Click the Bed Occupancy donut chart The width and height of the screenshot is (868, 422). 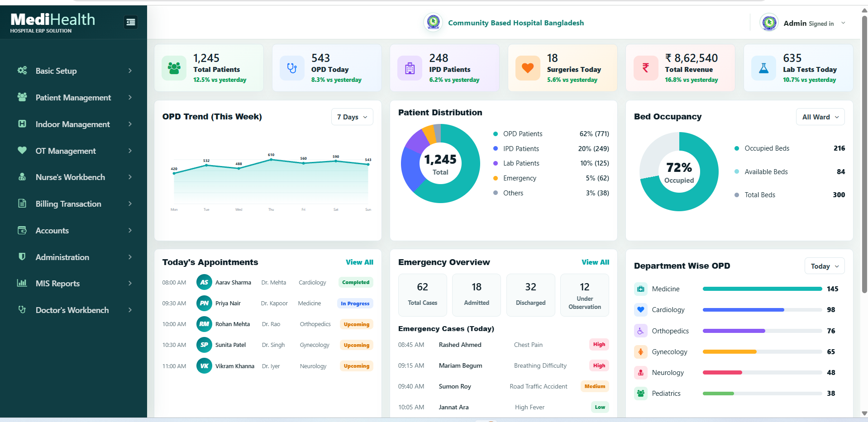click(x=679, y=171)
